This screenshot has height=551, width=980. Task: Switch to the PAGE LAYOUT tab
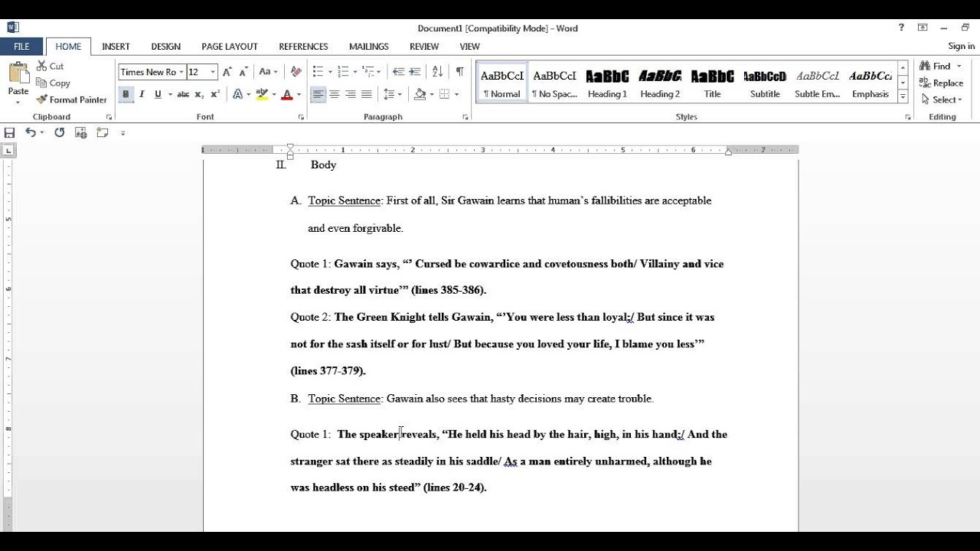230,46
